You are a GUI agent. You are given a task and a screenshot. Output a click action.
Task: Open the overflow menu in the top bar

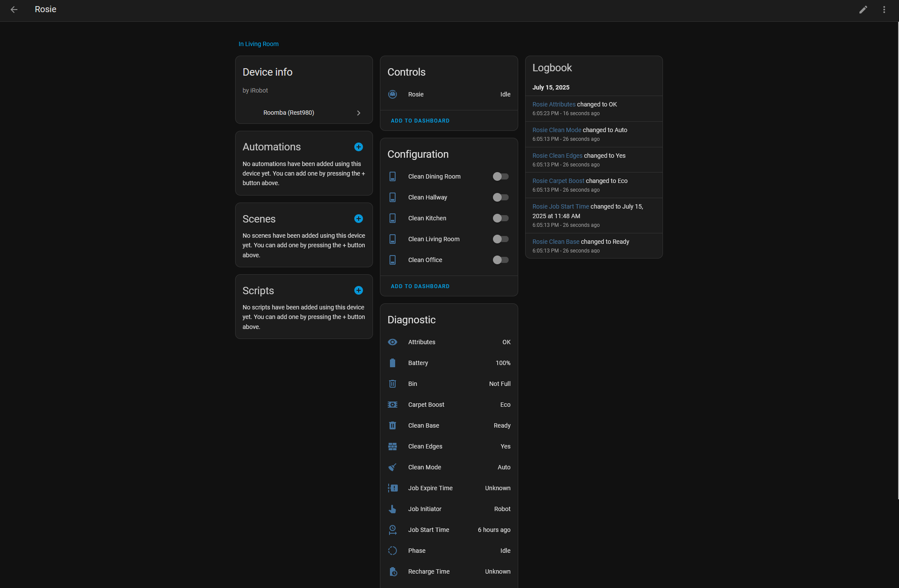tap(884, 9)
